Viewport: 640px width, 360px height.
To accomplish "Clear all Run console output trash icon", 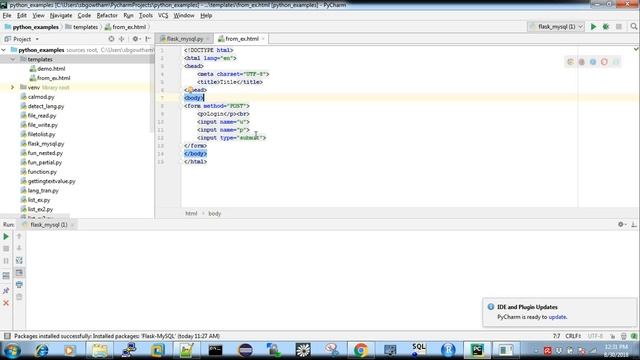I will coord(19,297).
